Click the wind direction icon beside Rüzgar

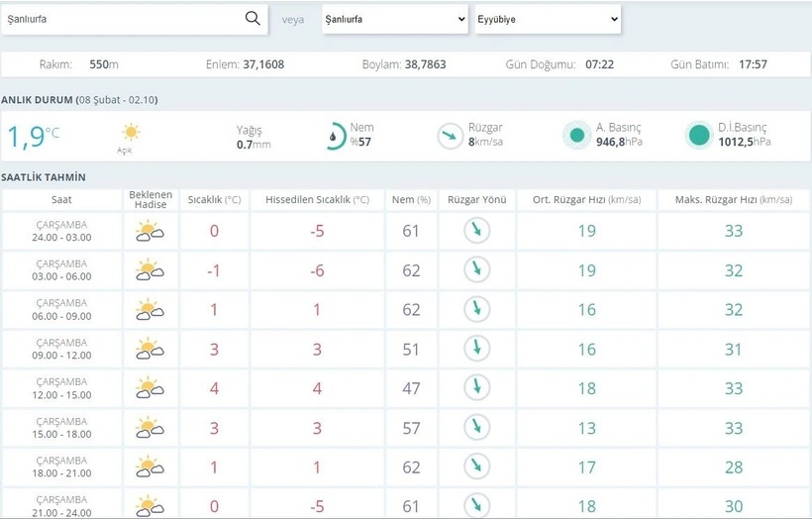[451, 136]
